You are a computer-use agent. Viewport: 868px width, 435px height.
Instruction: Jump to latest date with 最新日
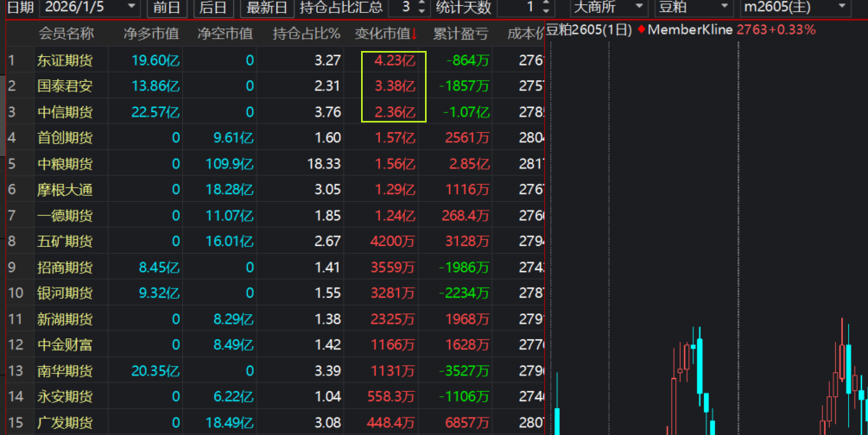click(267, 8)
